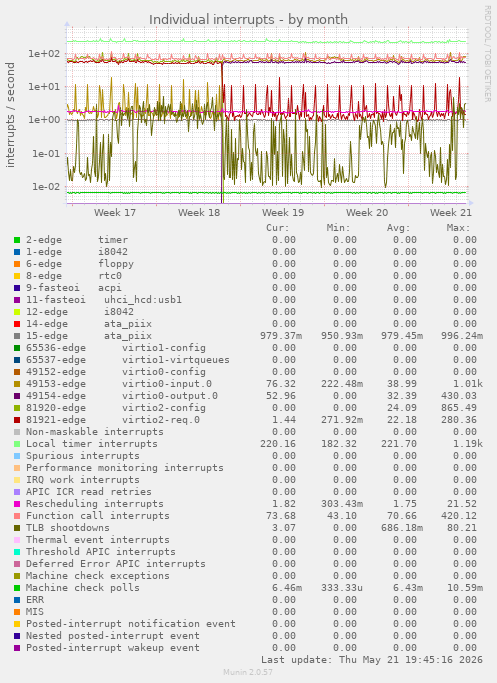Screen dimensions: 497x683
Task: Click the virtio2-req.0 dark red swatch
Action: [x=17, y=420]
